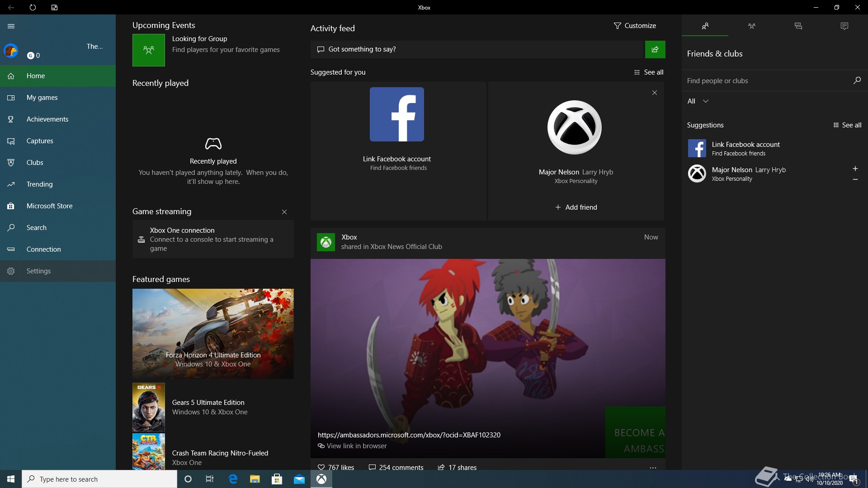Open Captures in sidebar
Image resolution: width=868 pixels, height=488 pixels.
pyautogui.click(x=58, y=141)
